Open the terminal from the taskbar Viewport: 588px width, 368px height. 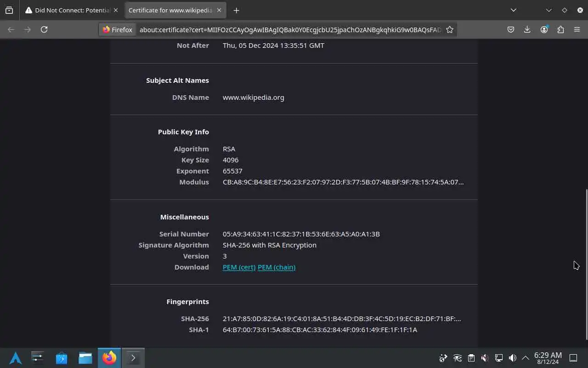pyautogui.click(x=133, y=358)
